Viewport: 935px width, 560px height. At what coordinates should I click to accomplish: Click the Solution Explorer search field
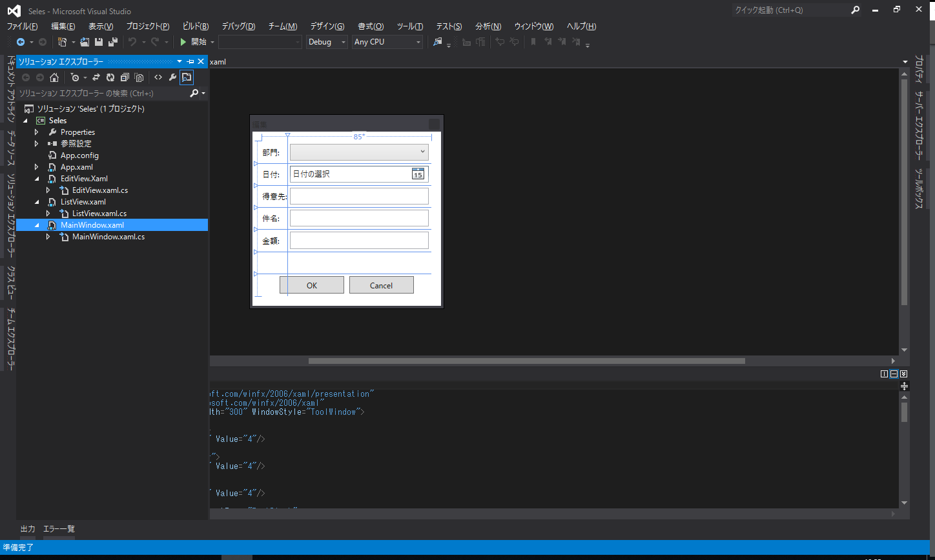point(103,94)
